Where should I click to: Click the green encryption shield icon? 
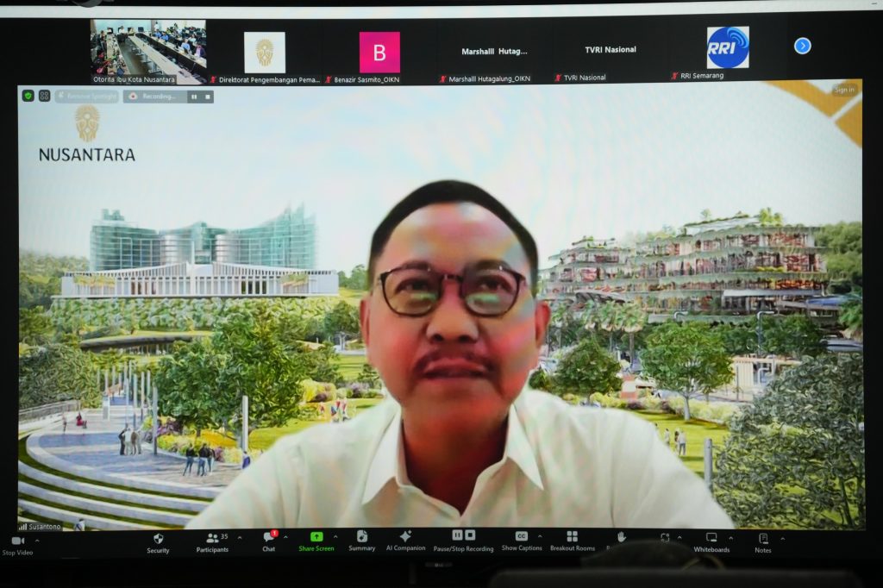click(28, 96)
